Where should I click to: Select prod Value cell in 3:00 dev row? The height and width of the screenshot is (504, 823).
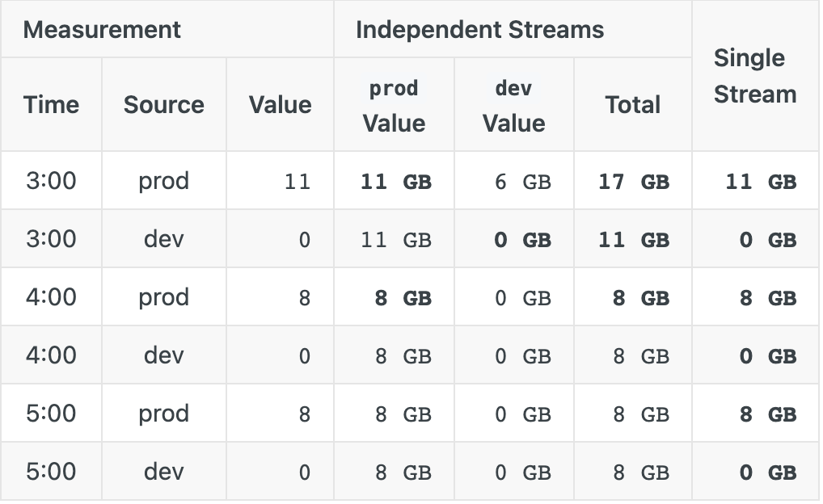pyautogui.click(x=395, y=240)
